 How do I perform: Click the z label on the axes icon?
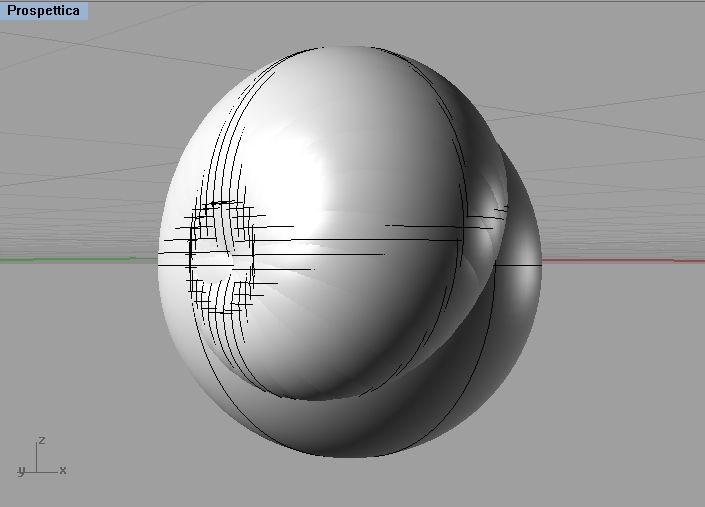coord(41,440)
